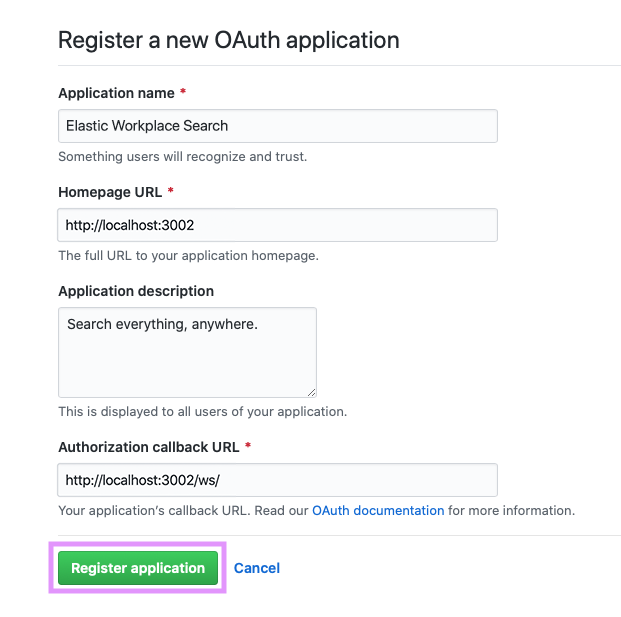Image resolution: width=621 pixels, height=617 pixels.
Task: Focus the Homepage URL text box
Action: point(277,225)
